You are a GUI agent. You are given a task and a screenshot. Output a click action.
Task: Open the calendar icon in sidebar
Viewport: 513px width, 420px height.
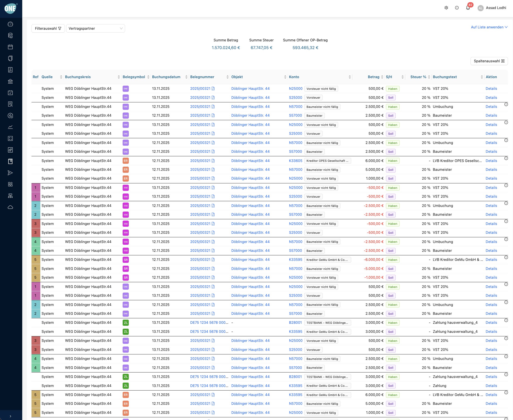click(10, 47)
